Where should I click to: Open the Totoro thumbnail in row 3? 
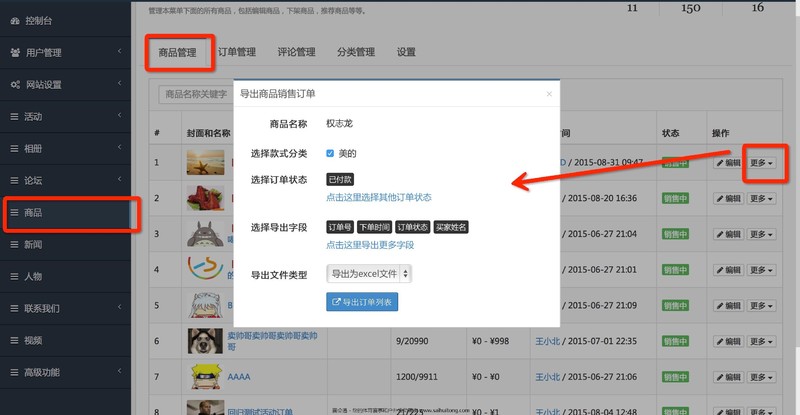(205, 234)
